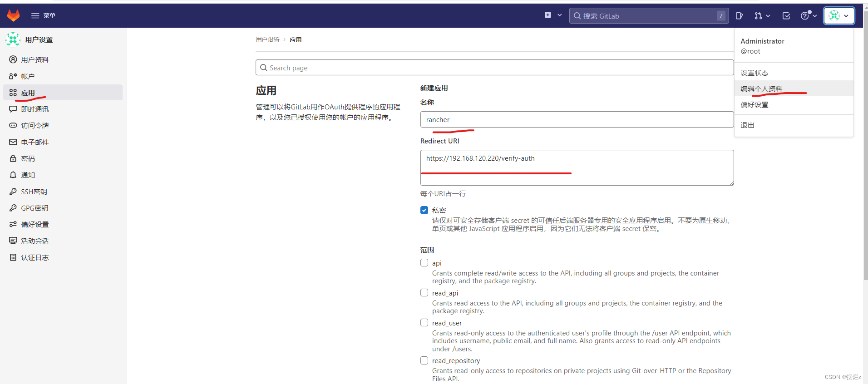Click the 用户设置 avatar in sidebar
Viewport: 868px width, 384px height.
tap(13, 39)
